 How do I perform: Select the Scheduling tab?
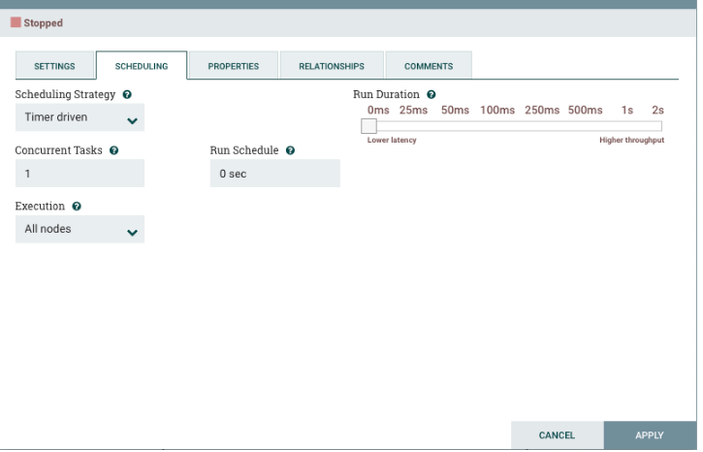(x=142, y=66)
